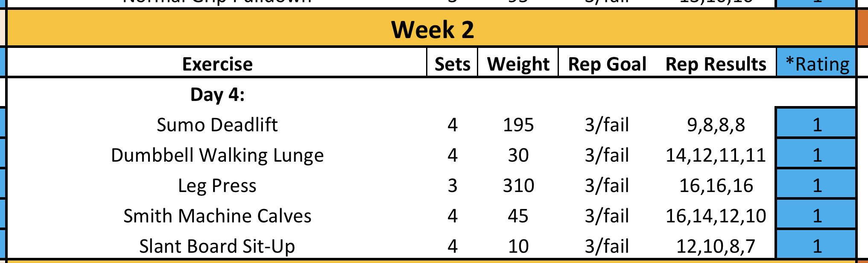Click the blue *Rating header cell
This screenshot has width=868, height=263.
tap(817, 64)
